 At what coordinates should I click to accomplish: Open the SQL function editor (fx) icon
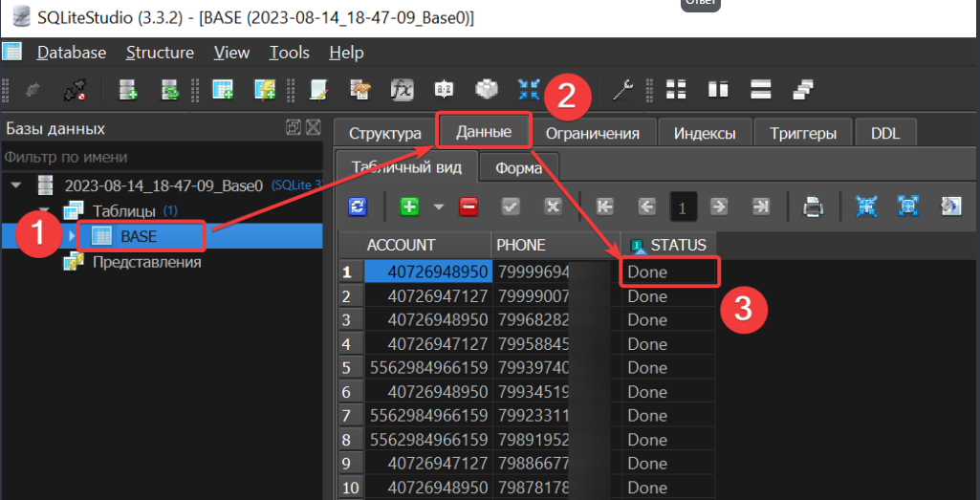click(402, 90)
